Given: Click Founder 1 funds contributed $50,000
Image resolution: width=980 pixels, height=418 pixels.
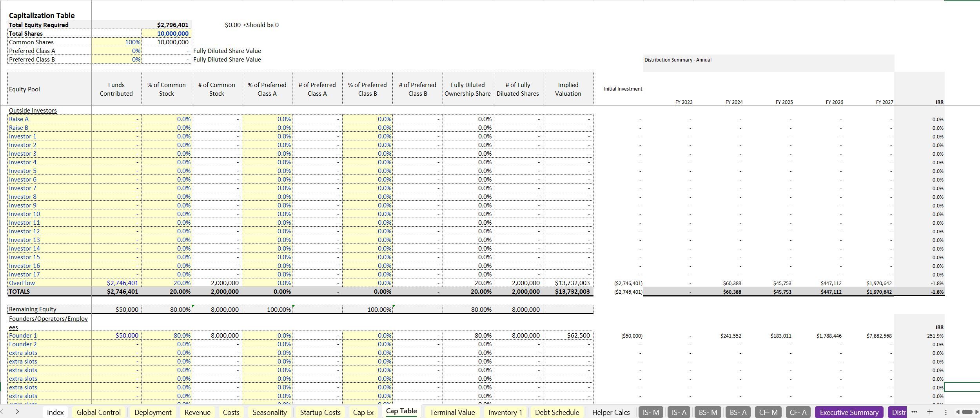Looking at the screenshot, I should click(x=117, y=335).
